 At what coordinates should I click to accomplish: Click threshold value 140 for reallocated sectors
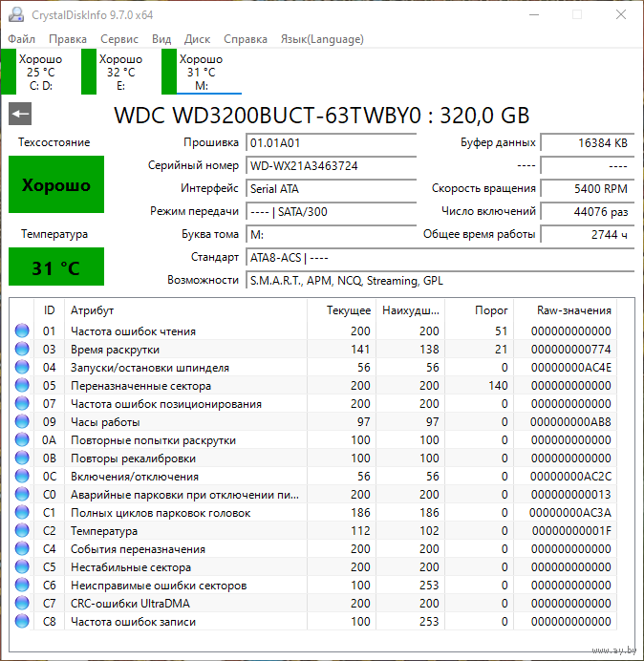[498, 386]
